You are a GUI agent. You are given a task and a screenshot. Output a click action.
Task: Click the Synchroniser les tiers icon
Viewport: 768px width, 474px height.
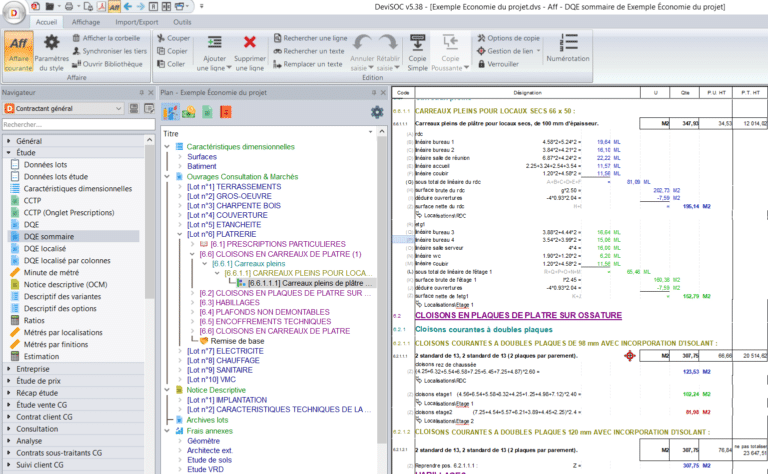tap(78, 51)
